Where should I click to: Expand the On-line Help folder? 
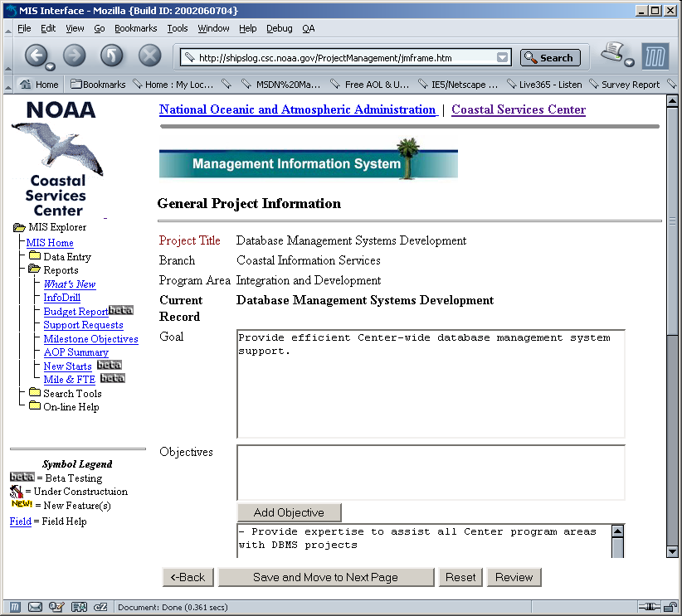35,406
